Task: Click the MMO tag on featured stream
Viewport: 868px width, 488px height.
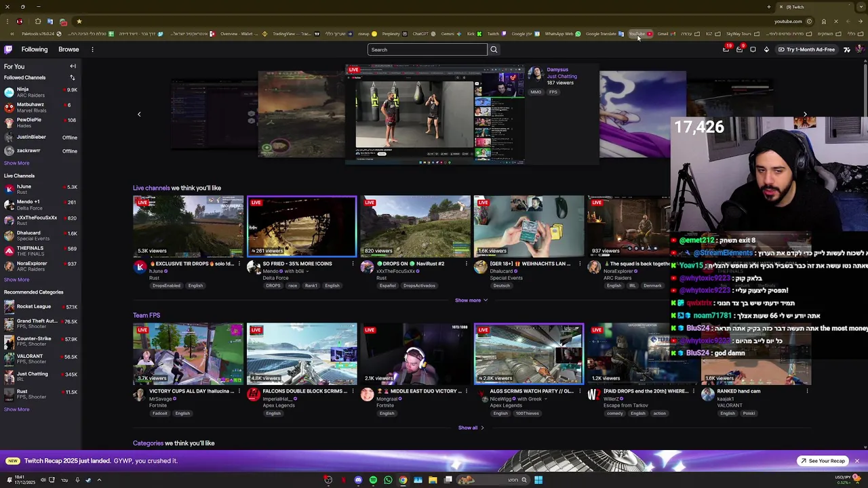Action: pyautogui.click(x=536, y=92)
